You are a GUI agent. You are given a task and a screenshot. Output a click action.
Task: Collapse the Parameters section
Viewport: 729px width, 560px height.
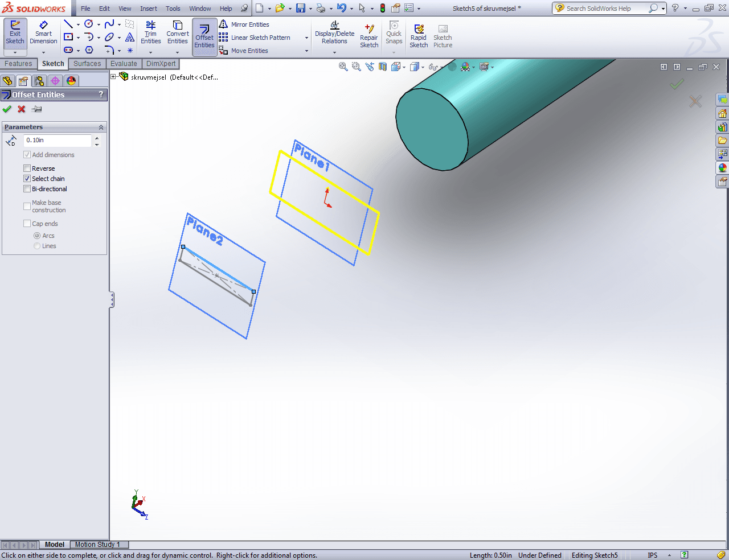coord(101,127)
